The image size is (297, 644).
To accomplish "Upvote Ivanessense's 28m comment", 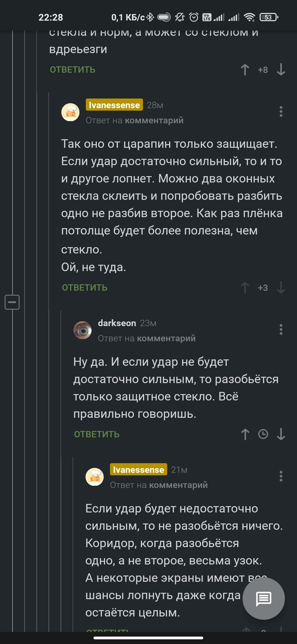I will (245, 288).
